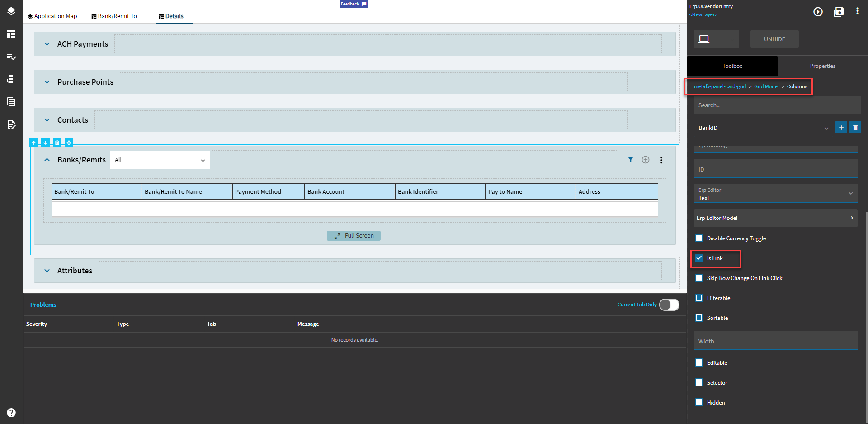868x424 pixels.
Task: Expand the Purchase Points panel
Action: click(47, 82)
